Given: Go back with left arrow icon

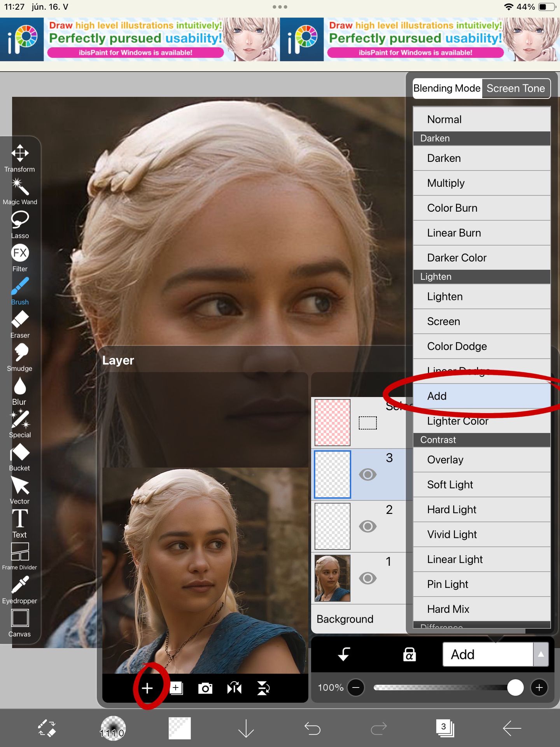Looking at the screenshot, I should [x=512, y=728].
